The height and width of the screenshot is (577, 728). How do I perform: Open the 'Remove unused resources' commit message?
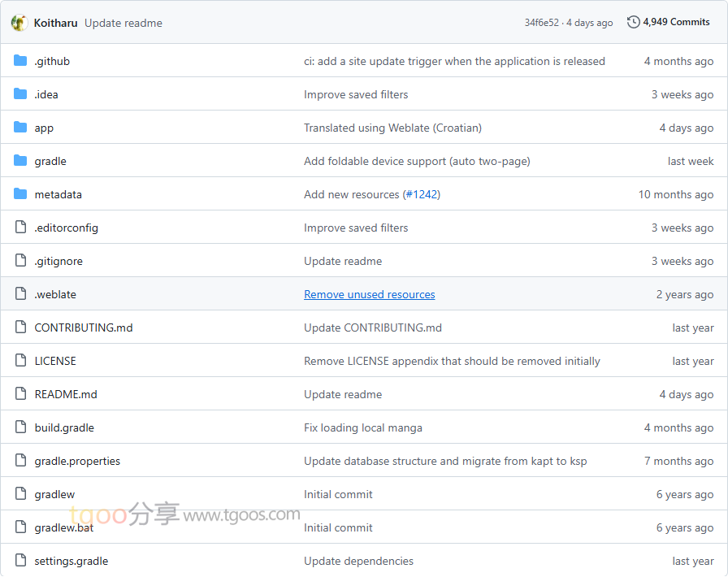point(370,294)
